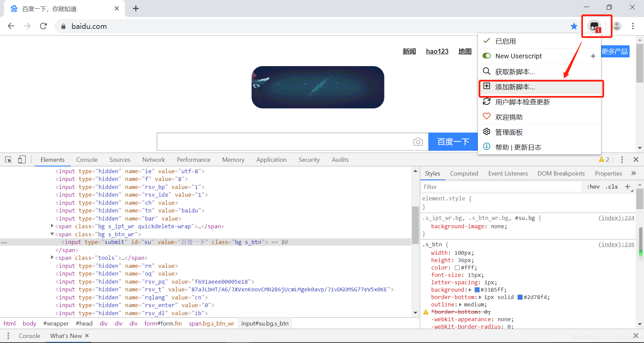Toggle the New Userscript switch
Screen dimensions: 644x343
[486, 56]
